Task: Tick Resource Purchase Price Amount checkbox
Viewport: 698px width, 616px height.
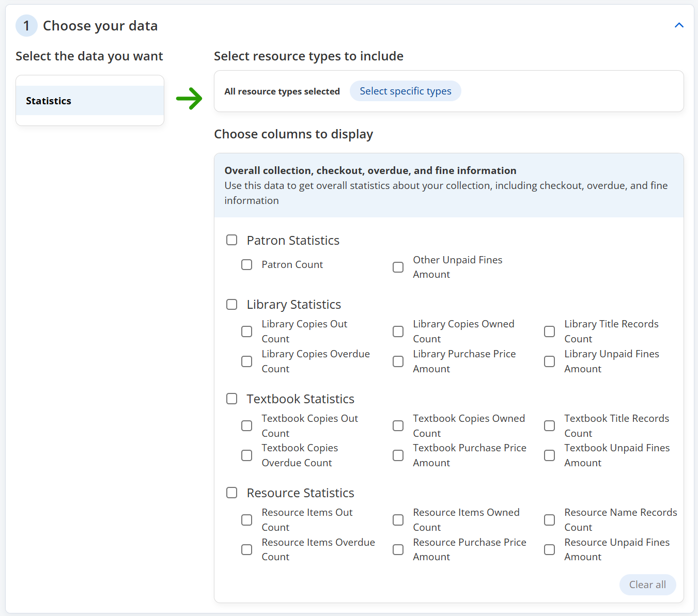Action: 398,549
